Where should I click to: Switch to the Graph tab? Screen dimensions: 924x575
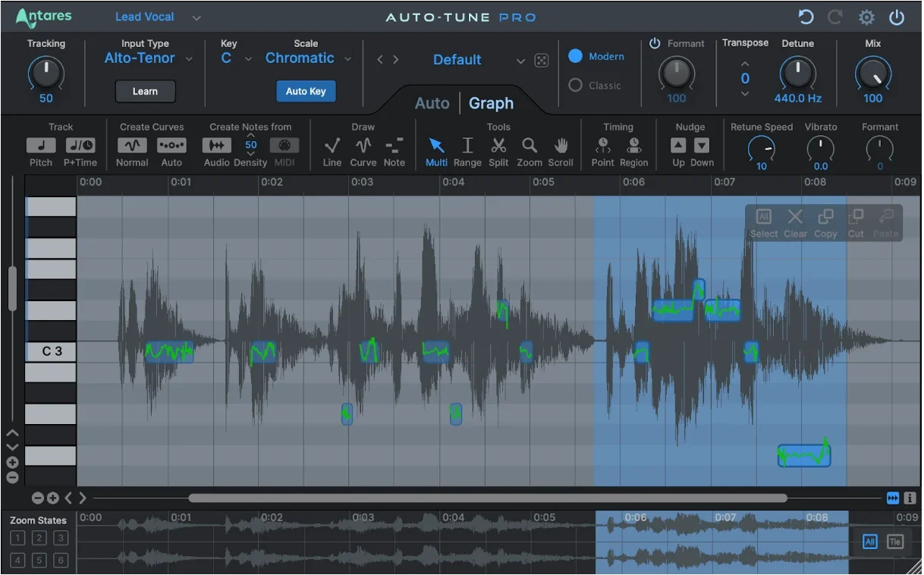[x=491, y=103]
